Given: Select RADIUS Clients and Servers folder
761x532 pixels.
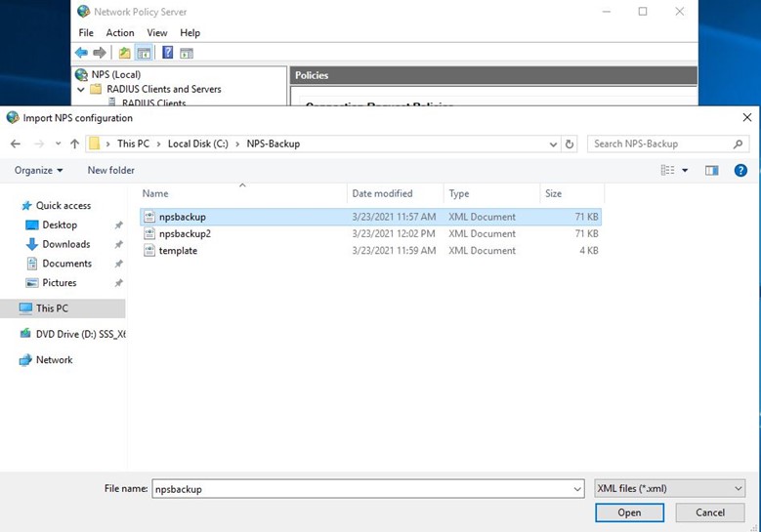Looking at the screenshot, I should click(163, 89).
